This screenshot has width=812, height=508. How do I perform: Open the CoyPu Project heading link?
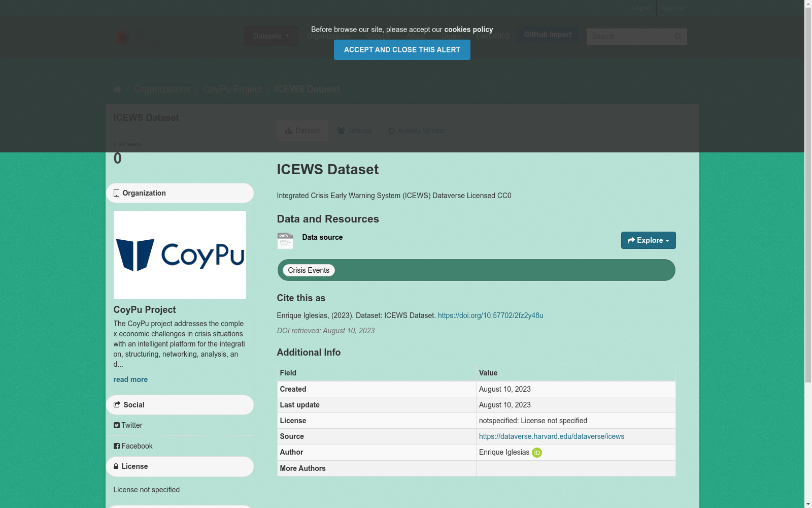pyautogui.click(x=145, y=310)
